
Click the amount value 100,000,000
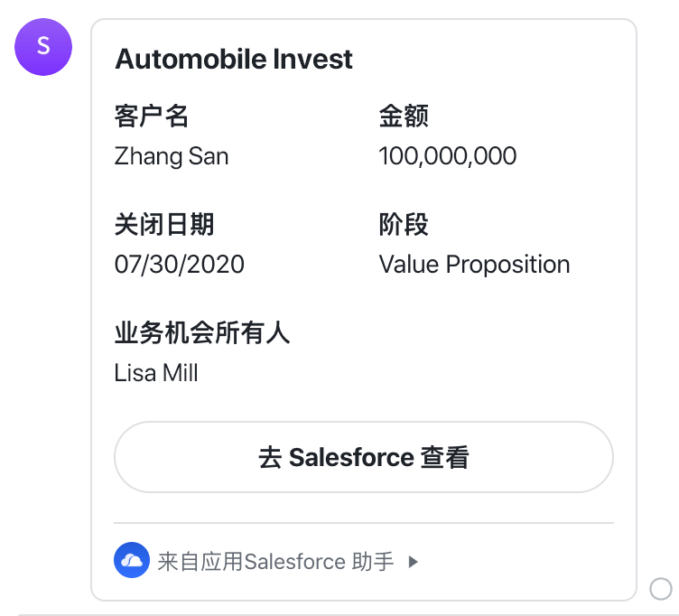click(448, 156)
